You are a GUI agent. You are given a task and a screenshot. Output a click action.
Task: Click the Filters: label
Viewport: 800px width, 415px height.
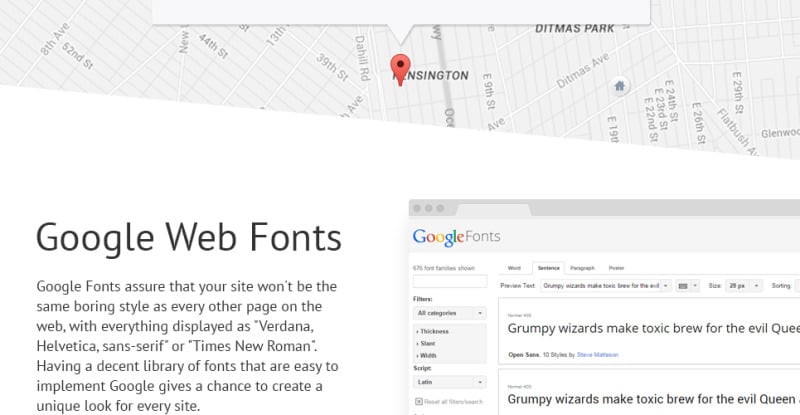point(422,299)
